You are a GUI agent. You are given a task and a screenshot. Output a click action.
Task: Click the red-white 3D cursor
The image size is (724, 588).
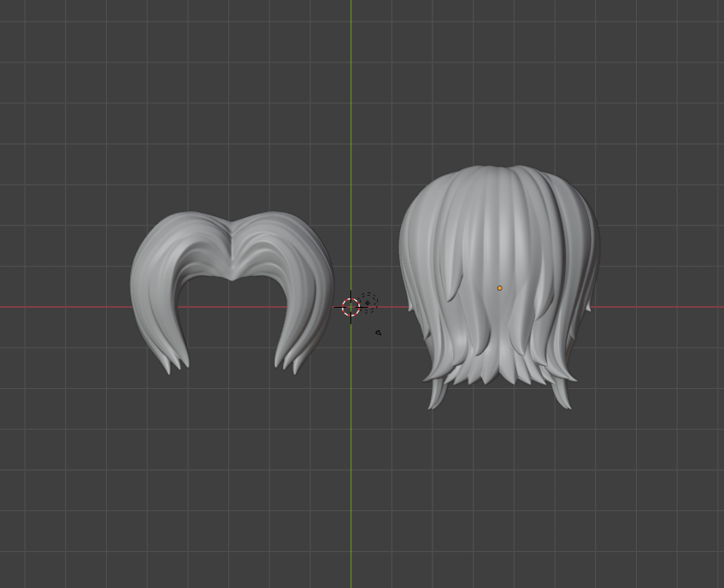[350, 307]
